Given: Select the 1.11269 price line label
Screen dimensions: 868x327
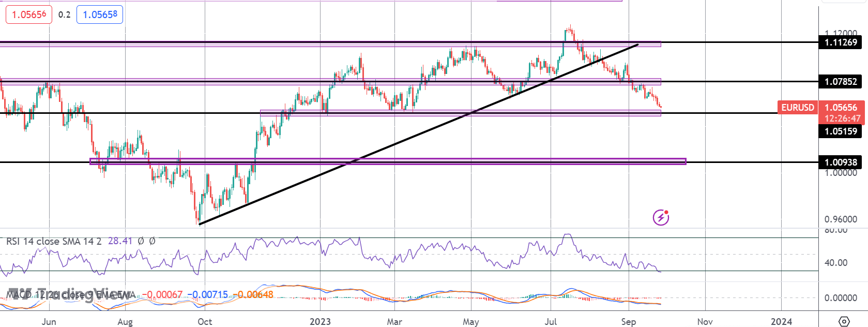Looking at the screenshot, I should coord(841,42).
